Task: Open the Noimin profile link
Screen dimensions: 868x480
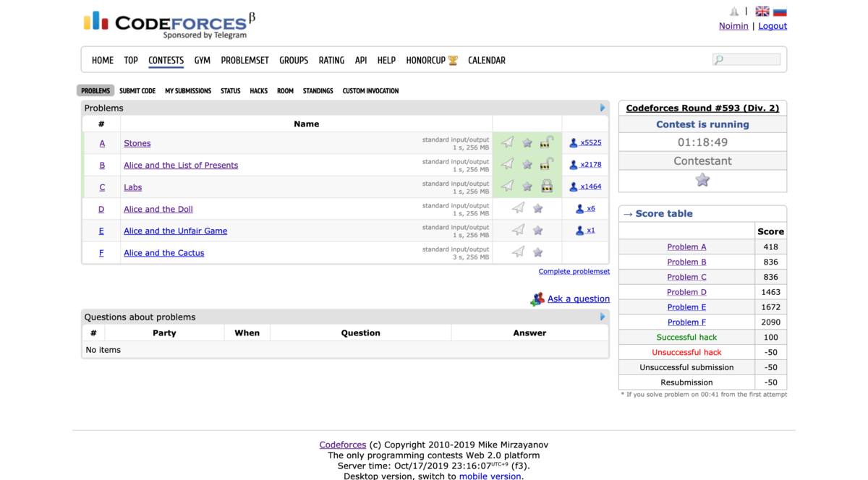Action: [x=733, y=26]
